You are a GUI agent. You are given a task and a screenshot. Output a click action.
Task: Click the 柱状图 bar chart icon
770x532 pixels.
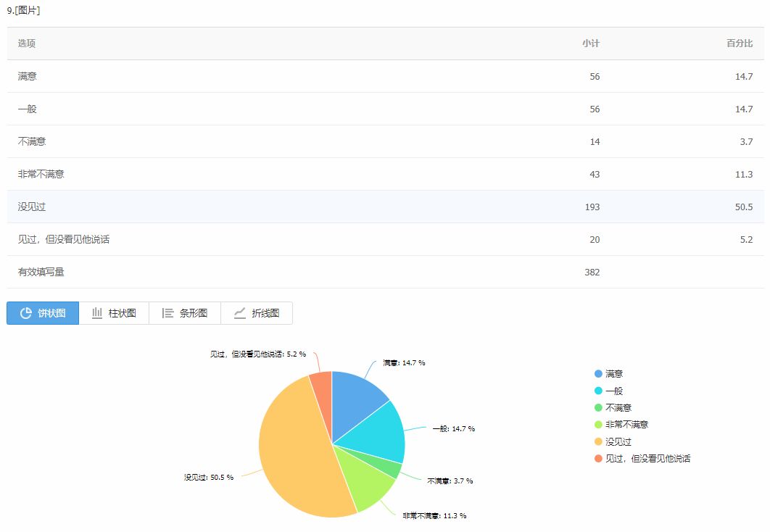(96, 313)
